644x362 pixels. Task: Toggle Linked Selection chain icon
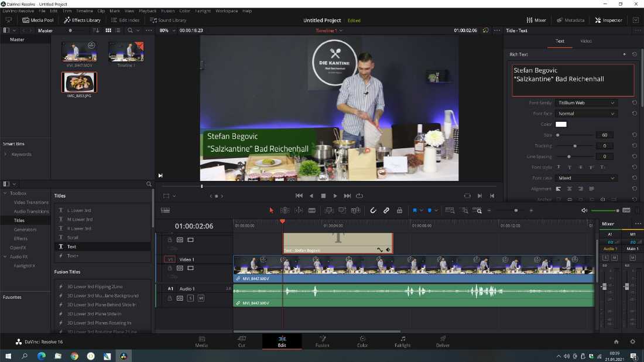pos(386,210)
